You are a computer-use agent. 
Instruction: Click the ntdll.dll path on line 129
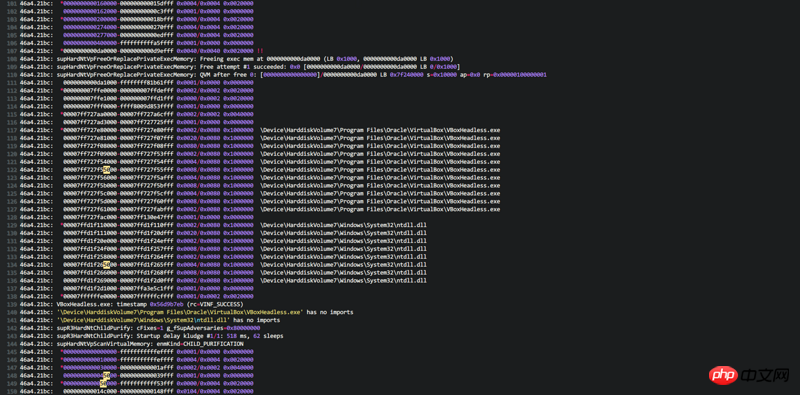[343, 225]
